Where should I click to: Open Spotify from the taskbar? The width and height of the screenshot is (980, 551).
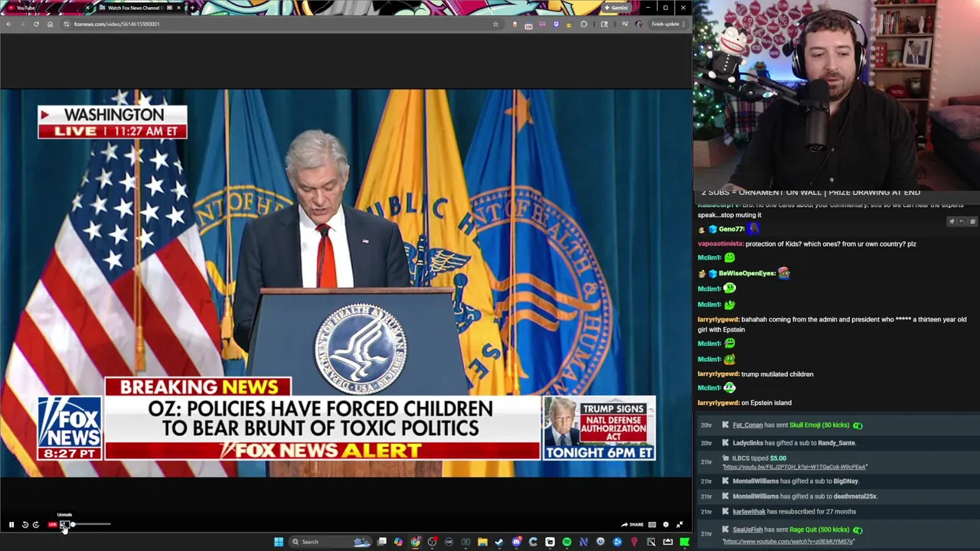[567, 542]
